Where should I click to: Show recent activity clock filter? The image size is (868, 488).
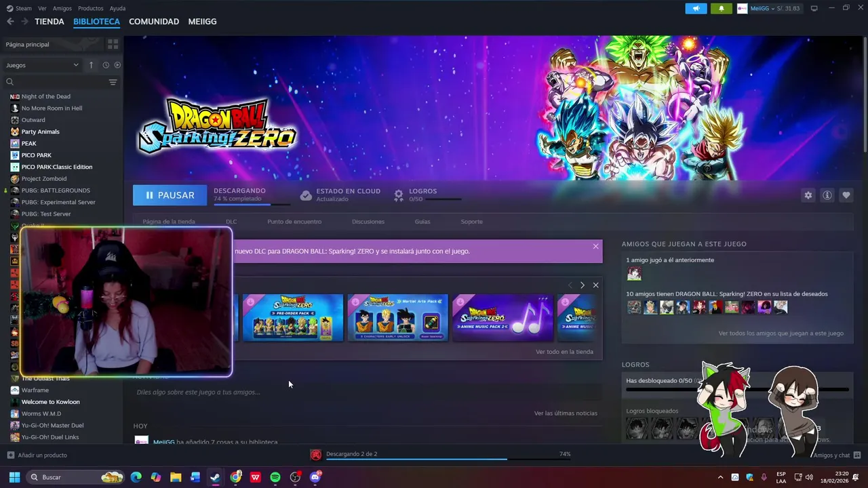106,65
